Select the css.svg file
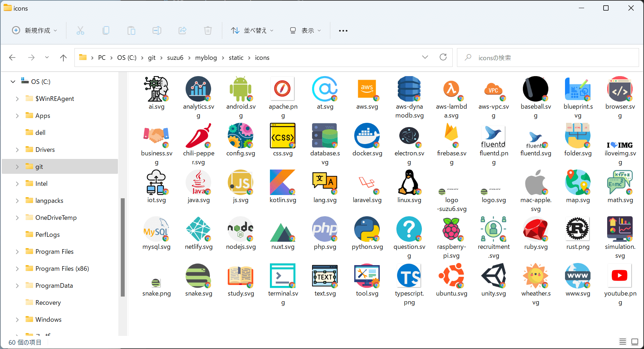This screenshot has height=349, width=644. coord(283,140)
